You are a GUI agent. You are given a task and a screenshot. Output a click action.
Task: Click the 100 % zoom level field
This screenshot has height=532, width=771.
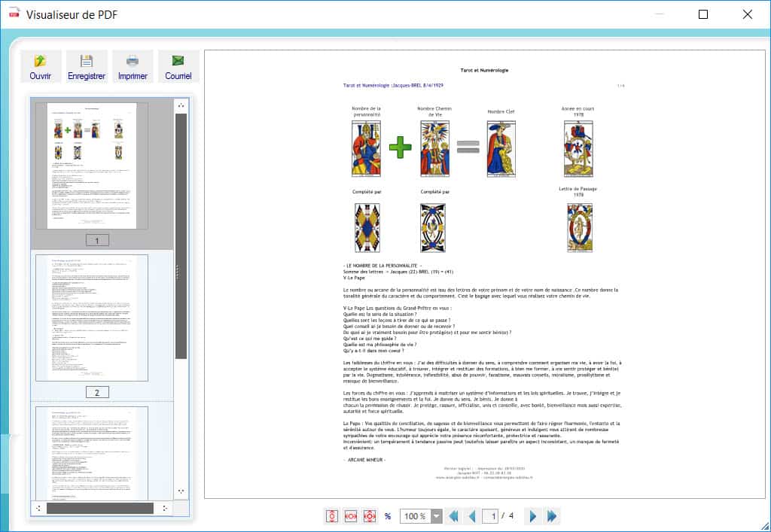tap(416, 515)
